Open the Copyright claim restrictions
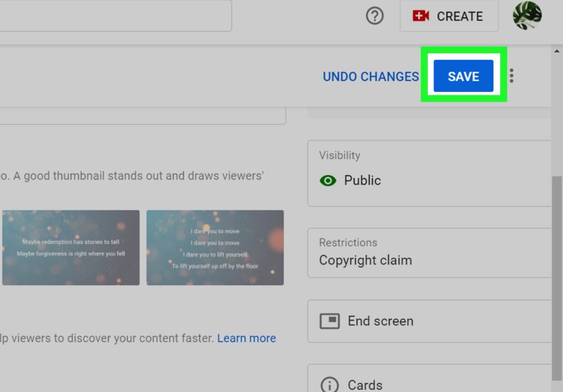The height and width of the screenshot is (392, 563). [429, 253]
